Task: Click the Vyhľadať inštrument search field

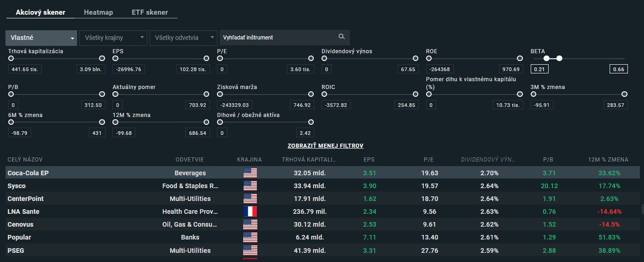Action: coord(278,38)
